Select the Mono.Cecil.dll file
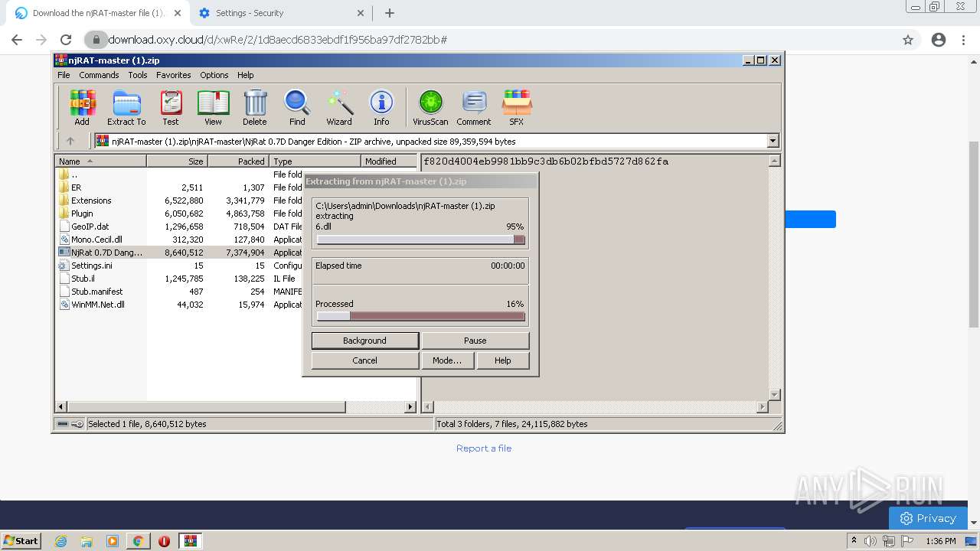The width and height of the screenshot is (980, 551). tap(236, 240)
